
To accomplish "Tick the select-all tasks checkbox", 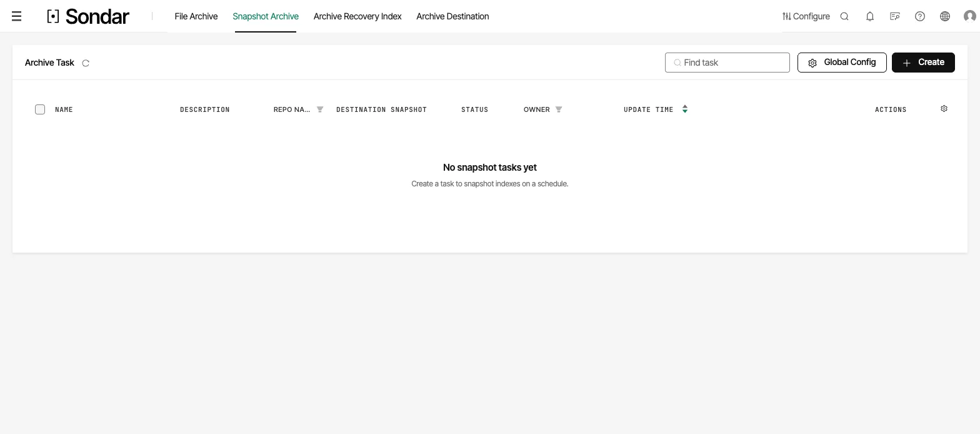I will [x=40, y=109].
